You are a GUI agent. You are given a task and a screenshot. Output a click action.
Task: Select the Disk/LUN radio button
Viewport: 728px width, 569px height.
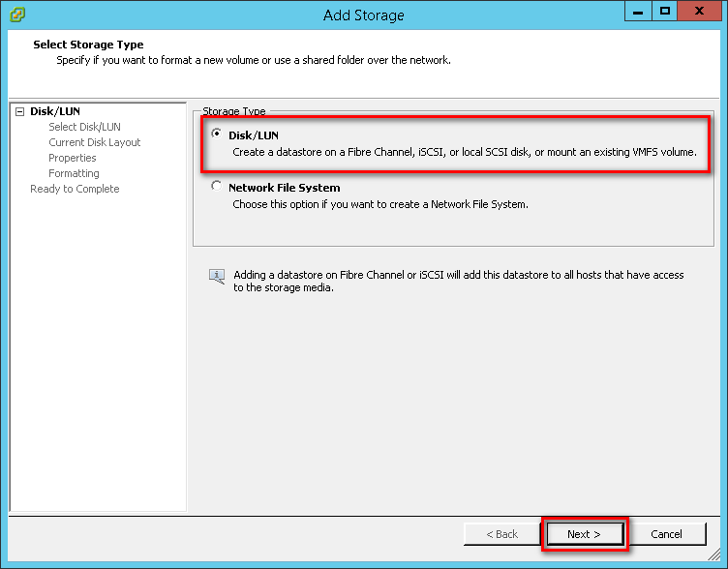(x=216, y=134)
